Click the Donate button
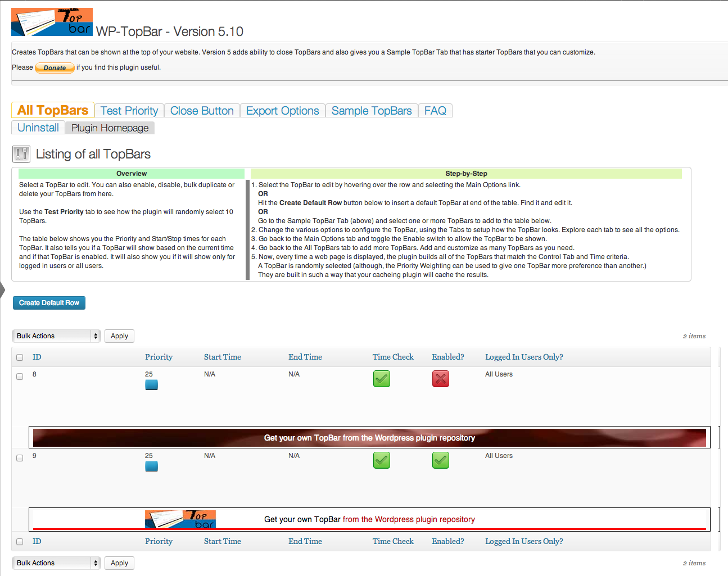The height and width of the screenshot is (576, 728). (55, 68)
